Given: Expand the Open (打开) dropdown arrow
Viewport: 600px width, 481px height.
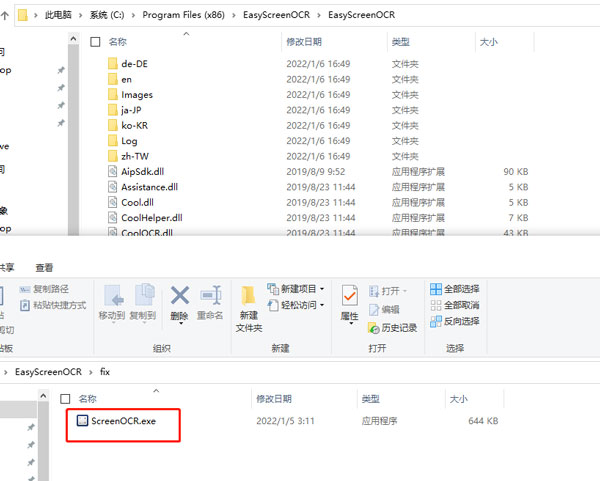Looking at the screenshot, I should click(x=405, y=291).
